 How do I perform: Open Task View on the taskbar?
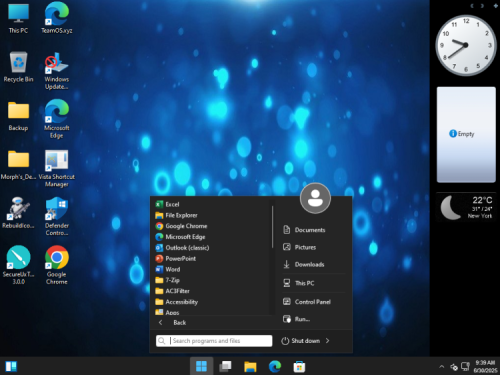click(226, 366)
